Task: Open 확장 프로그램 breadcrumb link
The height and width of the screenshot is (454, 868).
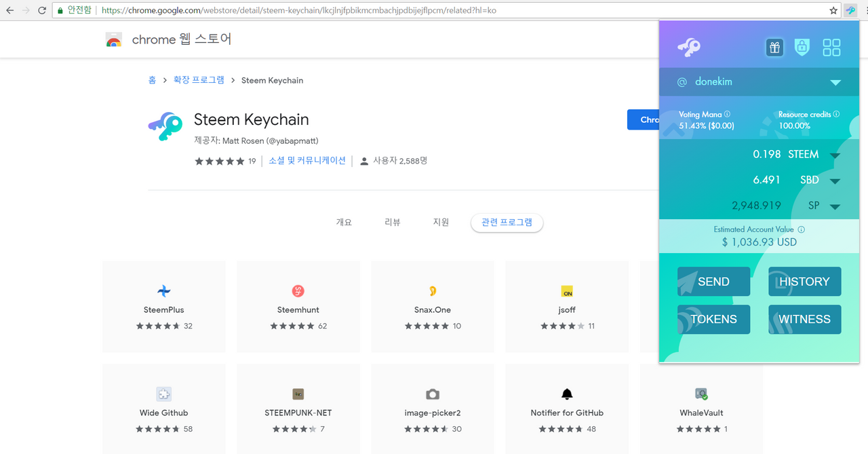Action: [x=199, y=80]
